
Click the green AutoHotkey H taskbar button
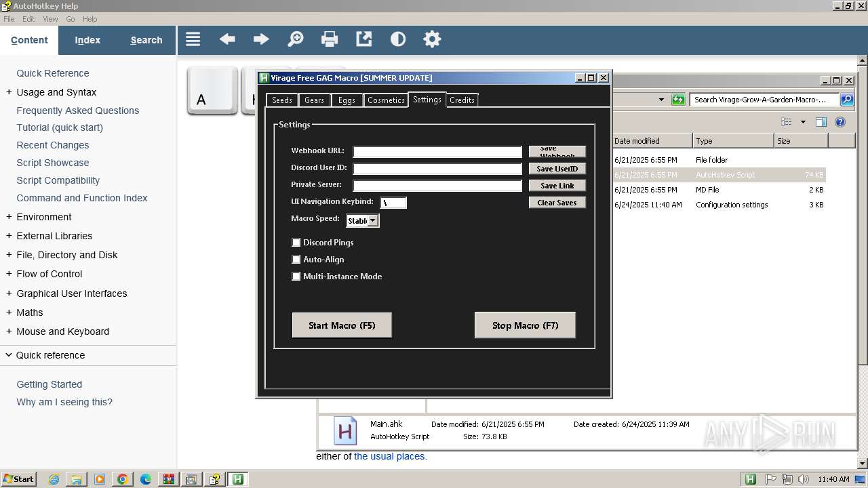[x=237, y=479]
